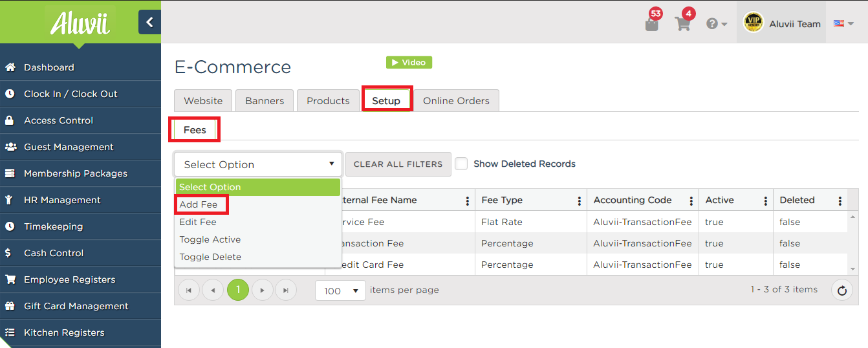This screenshot has width=868, height=348.
Task: Open Accounting Code column options menu
Action: (691, 201)
